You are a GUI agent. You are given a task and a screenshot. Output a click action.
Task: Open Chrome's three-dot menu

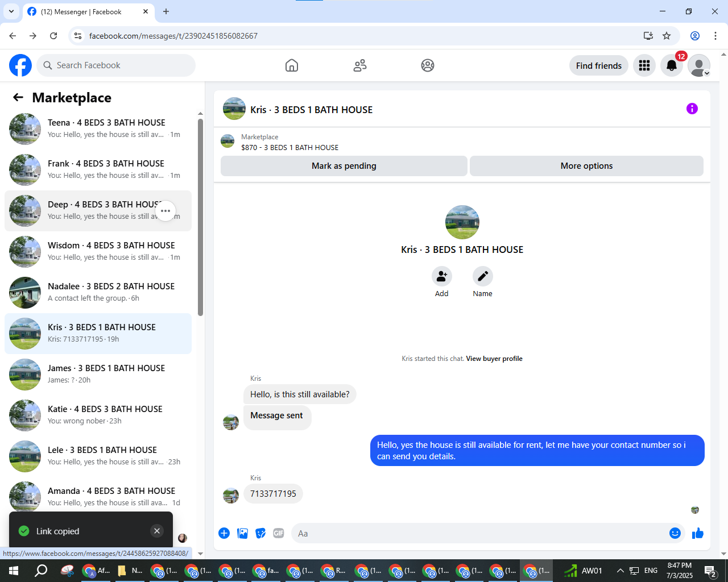pos(715,36)
